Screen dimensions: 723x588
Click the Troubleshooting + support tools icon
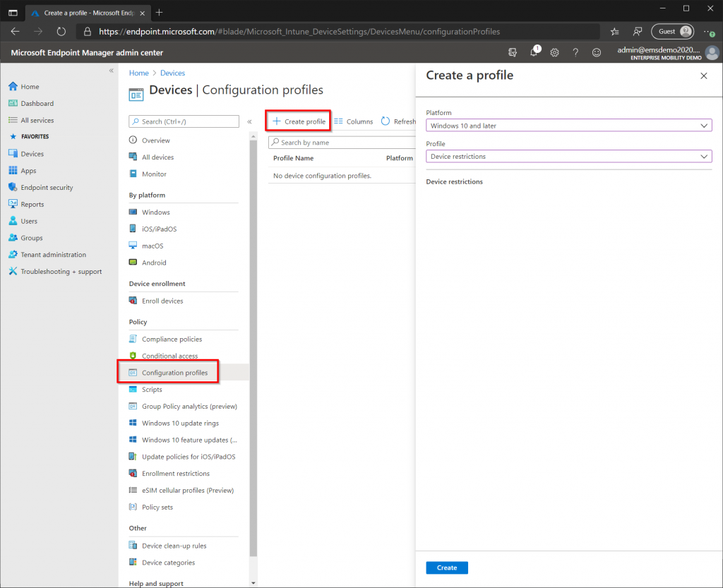13,271
